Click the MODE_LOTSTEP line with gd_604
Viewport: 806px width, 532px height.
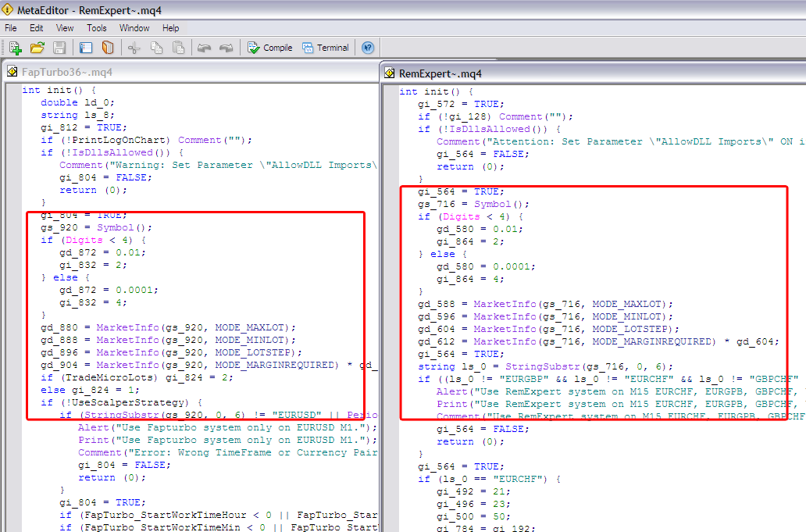pyautogui.click(x=548, y=329)
